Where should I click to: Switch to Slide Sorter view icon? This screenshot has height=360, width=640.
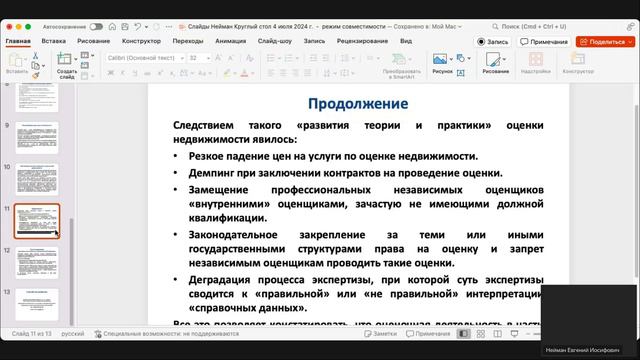tap(481, 334)
